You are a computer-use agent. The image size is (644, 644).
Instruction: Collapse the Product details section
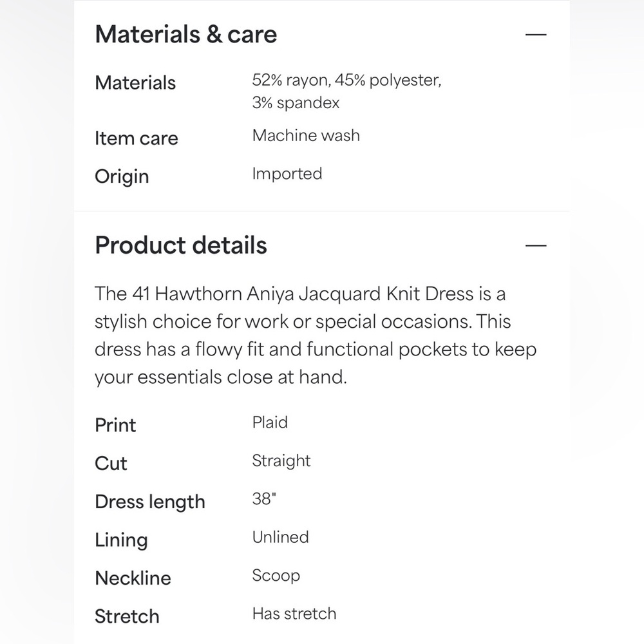[536, 245]
